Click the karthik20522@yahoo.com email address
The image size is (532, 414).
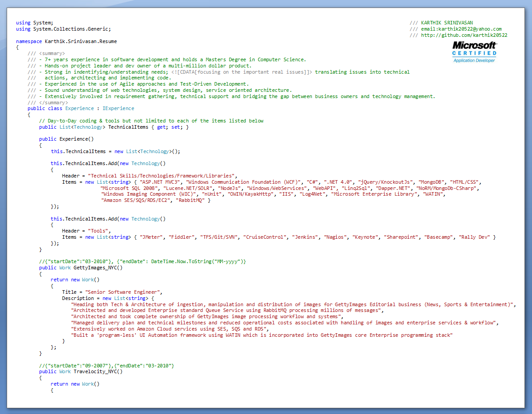coord(470,29)
